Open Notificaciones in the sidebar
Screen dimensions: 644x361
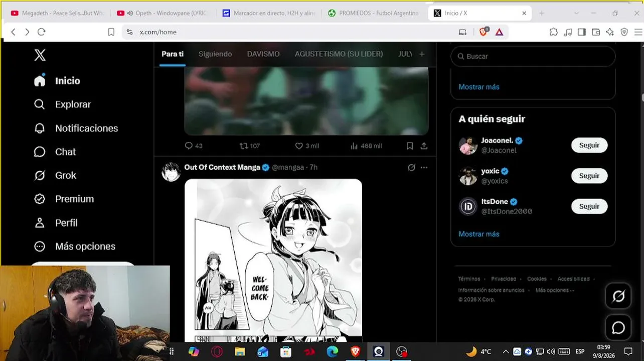point(76,128)
